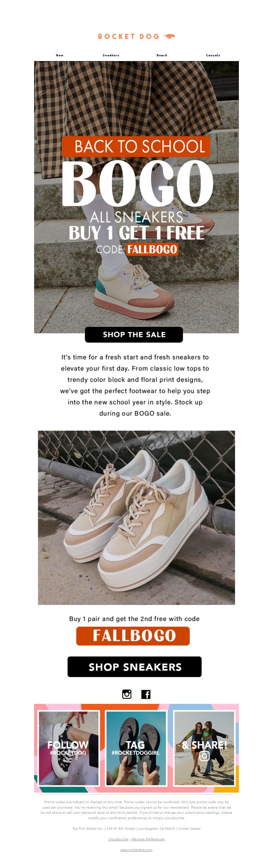Open the Sneakers navigation link
This screenshot has height=868, width=273.
click(x=111, y=55)
